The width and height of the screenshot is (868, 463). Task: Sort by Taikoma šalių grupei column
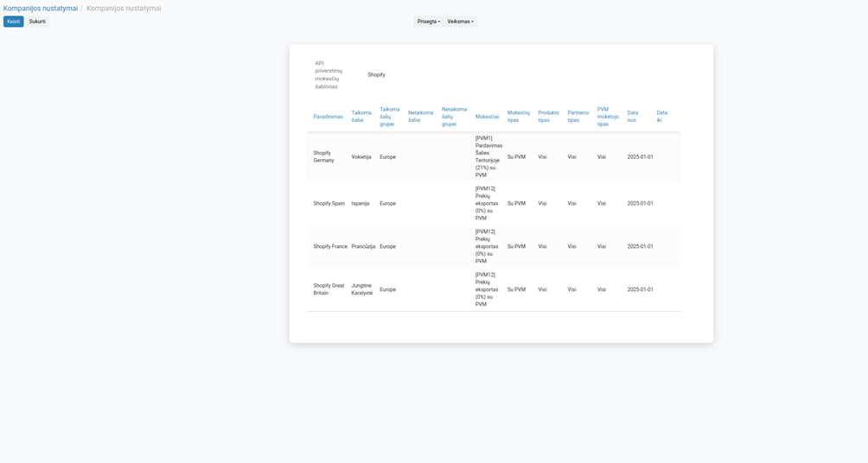tap(390, 117)
